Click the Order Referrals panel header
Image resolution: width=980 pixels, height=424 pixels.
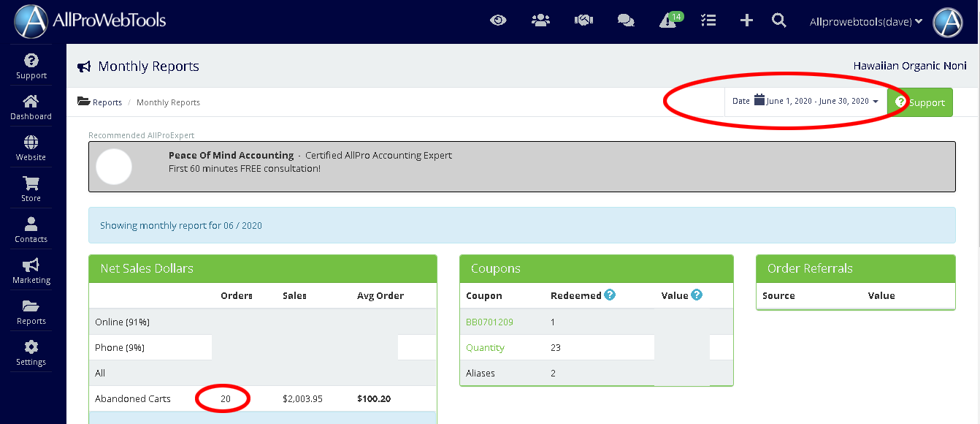click(x=855, y=269)
